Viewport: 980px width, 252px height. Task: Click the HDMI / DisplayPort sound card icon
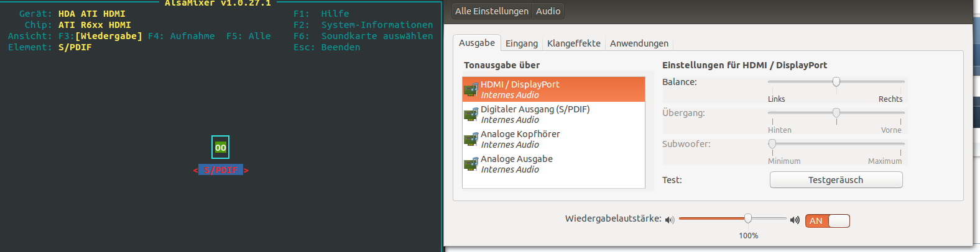click(x=471, y=89)
